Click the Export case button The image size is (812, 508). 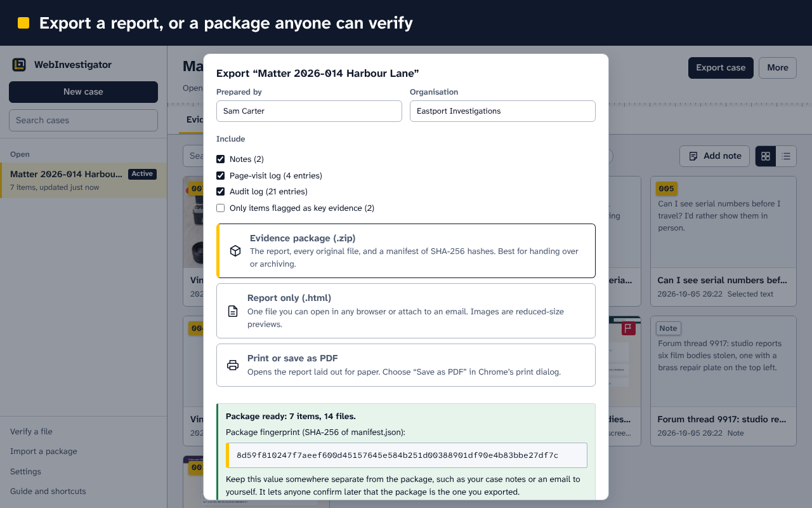(721, 68)
